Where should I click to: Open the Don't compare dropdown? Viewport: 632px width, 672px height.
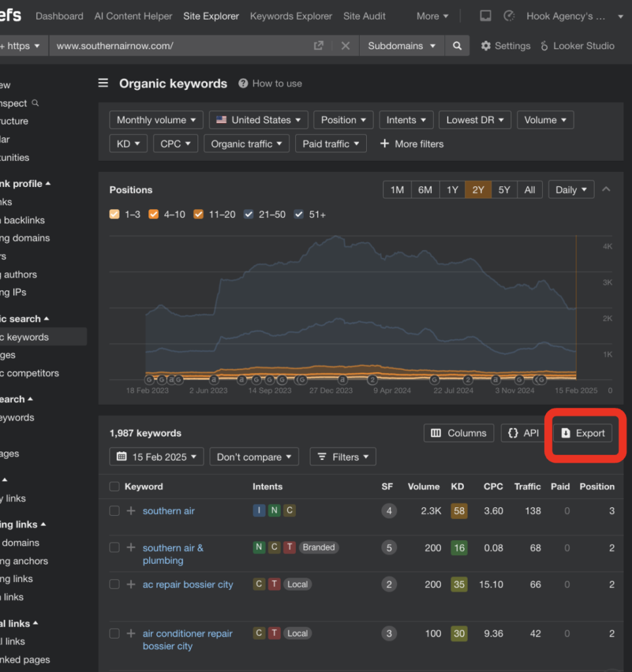[254, 457]
